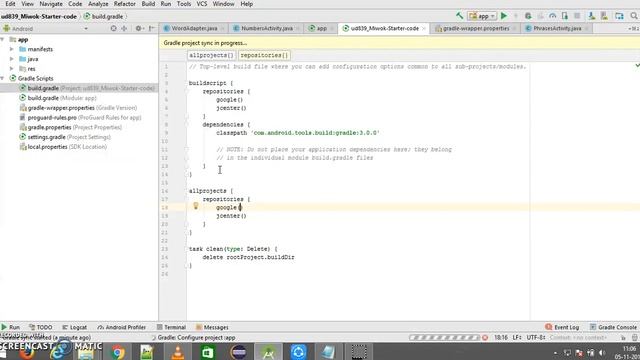Click the yellow lightbulb intention icon
Viewport: 640px width, 360px height.
[x=196, y=206]
